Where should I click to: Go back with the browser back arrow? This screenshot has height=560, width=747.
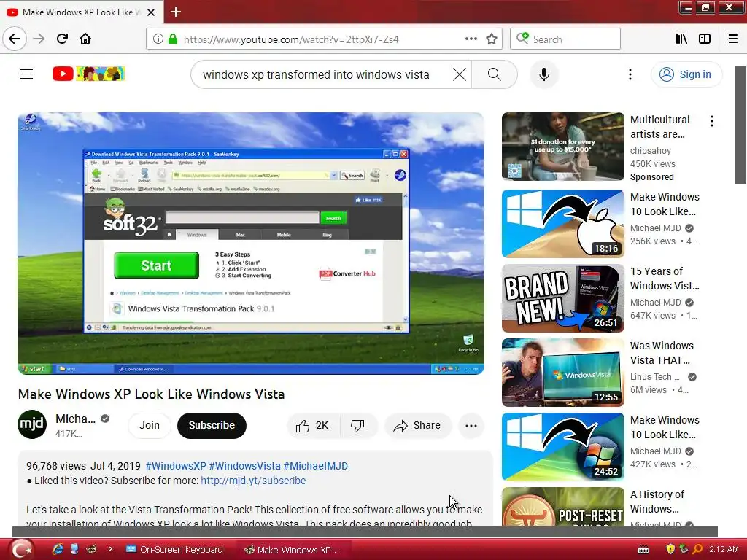15,39
